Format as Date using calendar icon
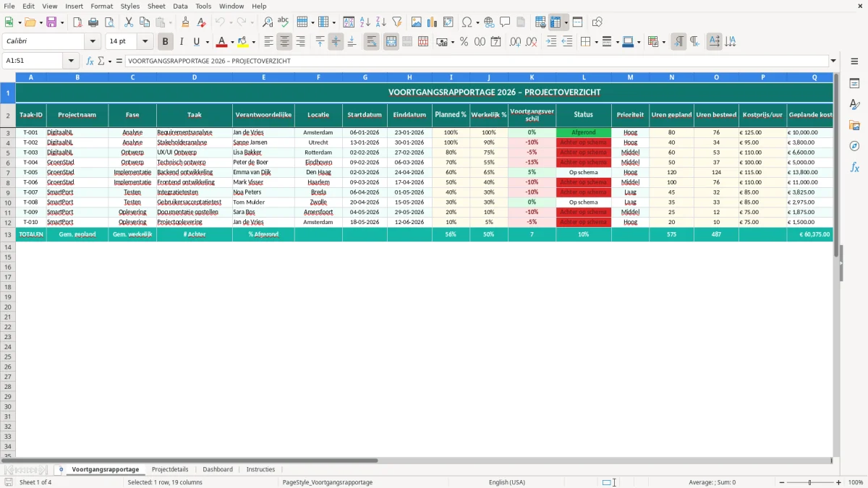This screenshot has height=488, width=868. point(496,42)
